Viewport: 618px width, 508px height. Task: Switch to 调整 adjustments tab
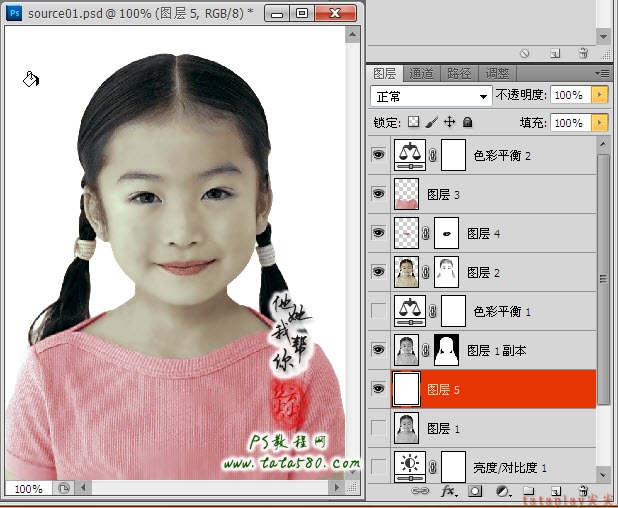[x=497, y=74]
